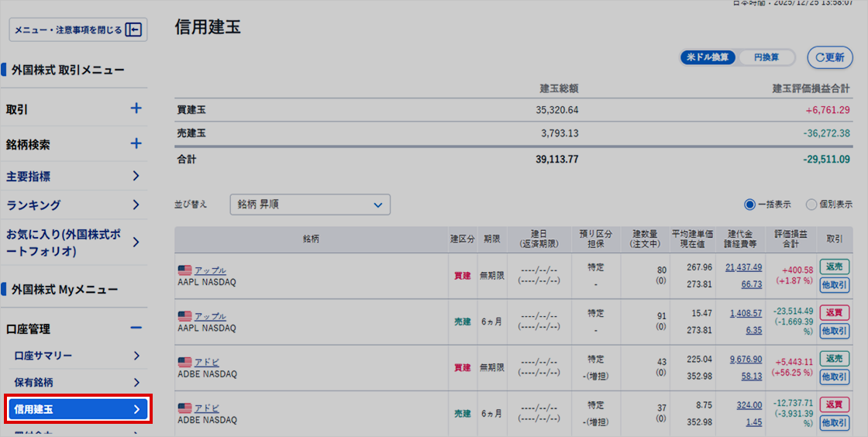The width and height of the screenshot is (868, 437).
Task: Collapse the 口座管理 minus icon
Action: [x=136, y=329]
